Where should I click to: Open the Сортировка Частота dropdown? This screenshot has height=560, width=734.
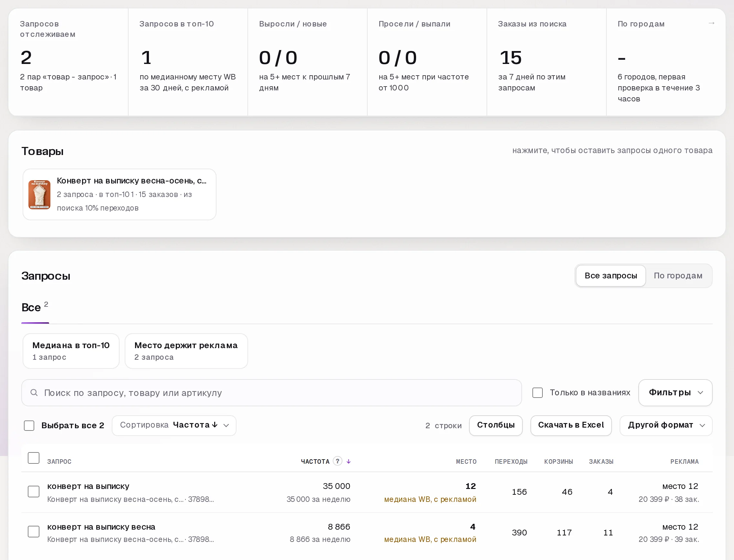point(174,426)
